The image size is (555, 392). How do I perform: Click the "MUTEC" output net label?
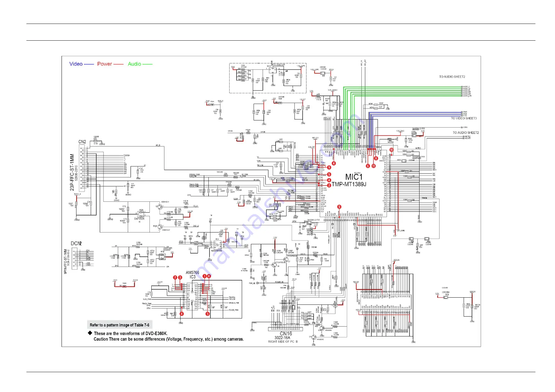point(468,137)
